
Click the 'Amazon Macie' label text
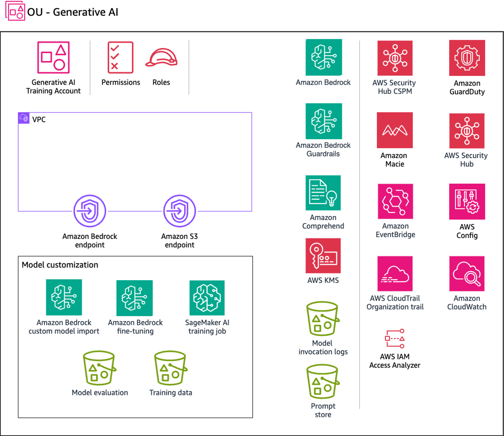click(394, 160)
